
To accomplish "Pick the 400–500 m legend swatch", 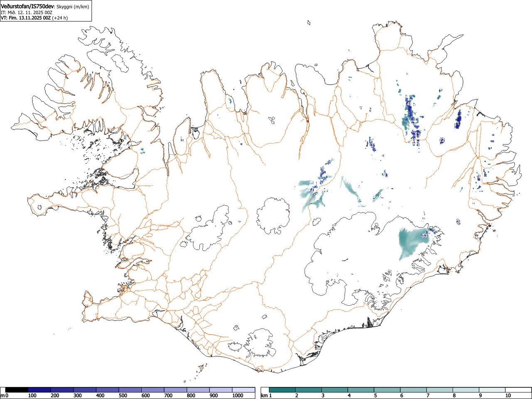I will pyautogui.click(x=108, y=390).
